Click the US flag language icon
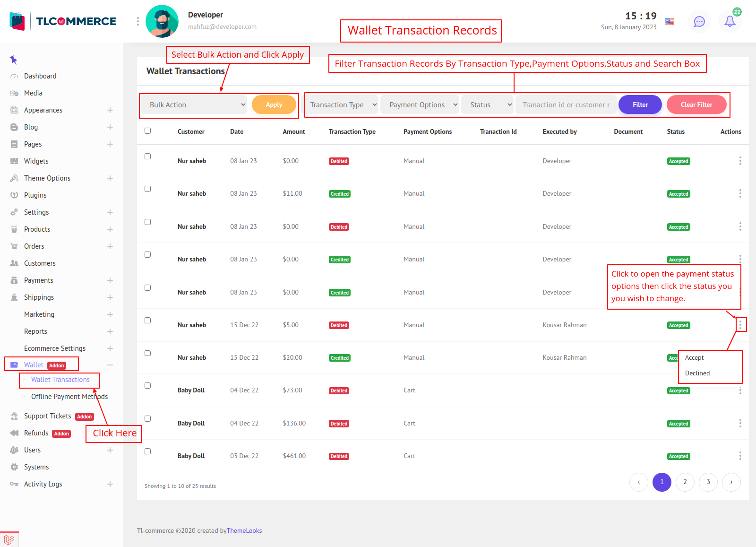The height and width of the screenshot is (547, 756). click(670, 22)
